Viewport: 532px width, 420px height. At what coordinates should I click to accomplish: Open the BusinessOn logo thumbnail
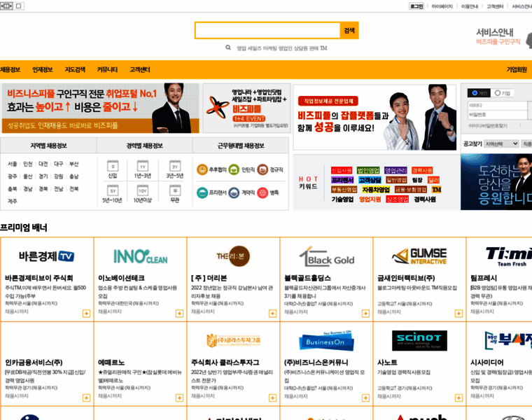326,341
